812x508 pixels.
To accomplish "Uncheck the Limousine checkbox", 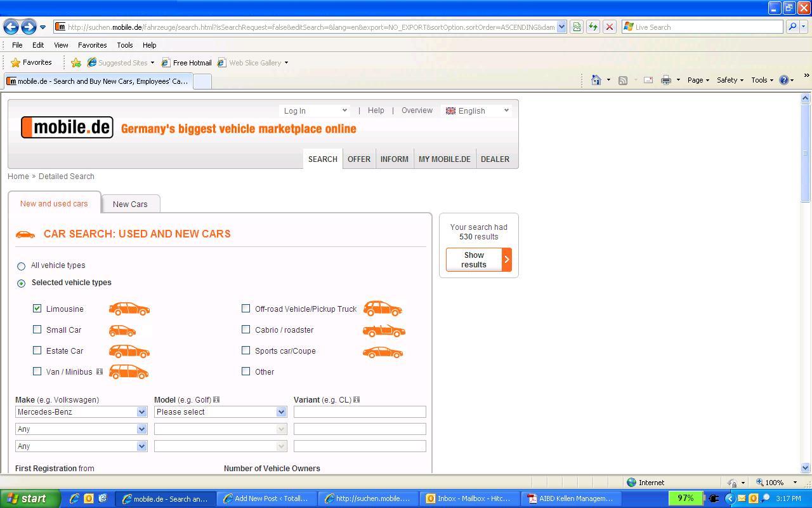I will [x=37, y=309].
